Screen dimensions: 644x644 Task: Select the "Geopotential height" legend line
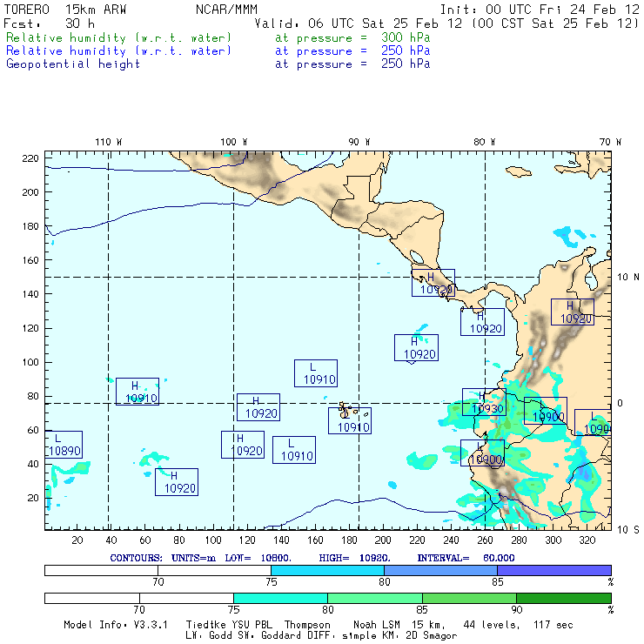[218, 64]
